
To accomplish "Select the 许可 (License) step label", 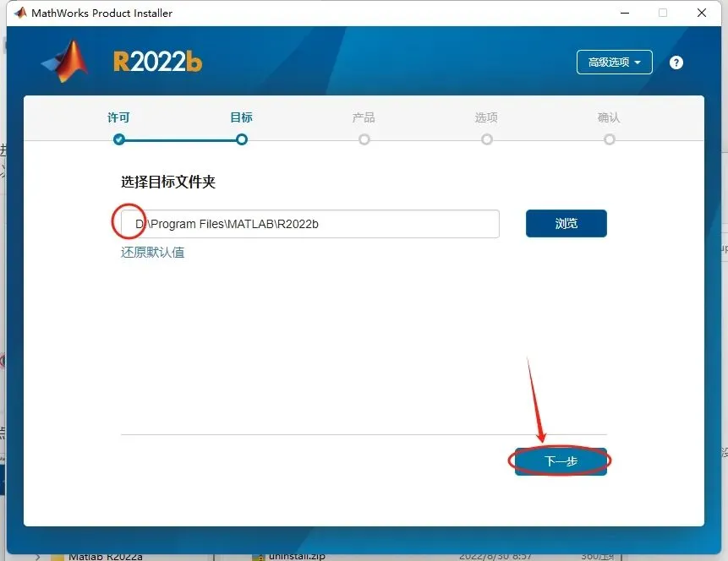I will (x=118, y=117).
